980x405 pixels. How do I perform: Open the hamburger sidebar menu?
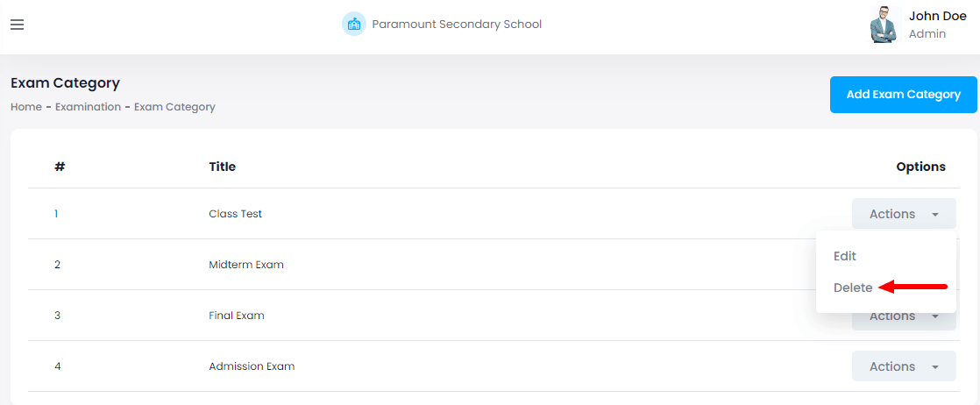[17, 25]
